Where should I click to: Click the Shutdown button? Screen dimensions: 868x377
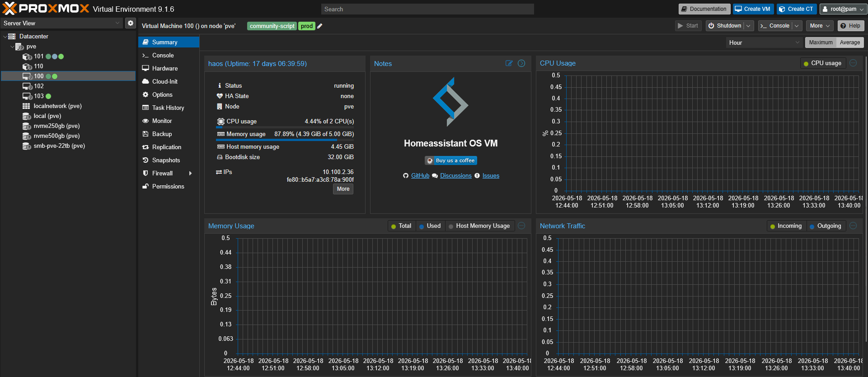pyautogui.click(x=725, y=26)
